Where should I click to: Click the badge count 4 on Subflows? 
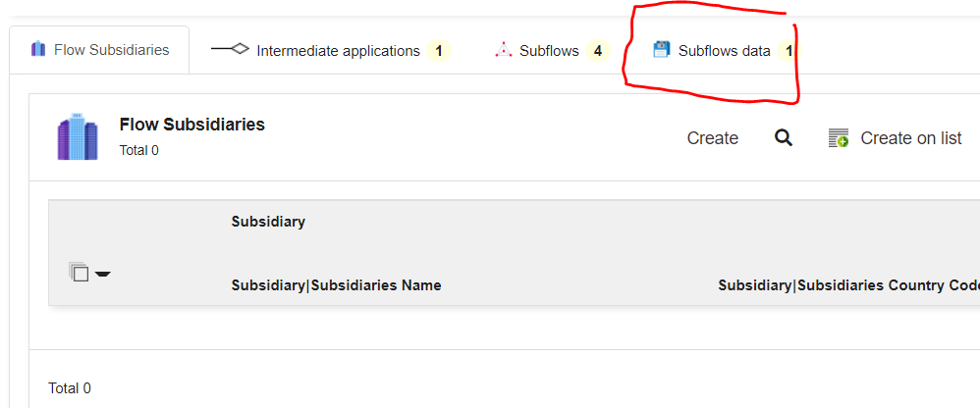(598, 51)
